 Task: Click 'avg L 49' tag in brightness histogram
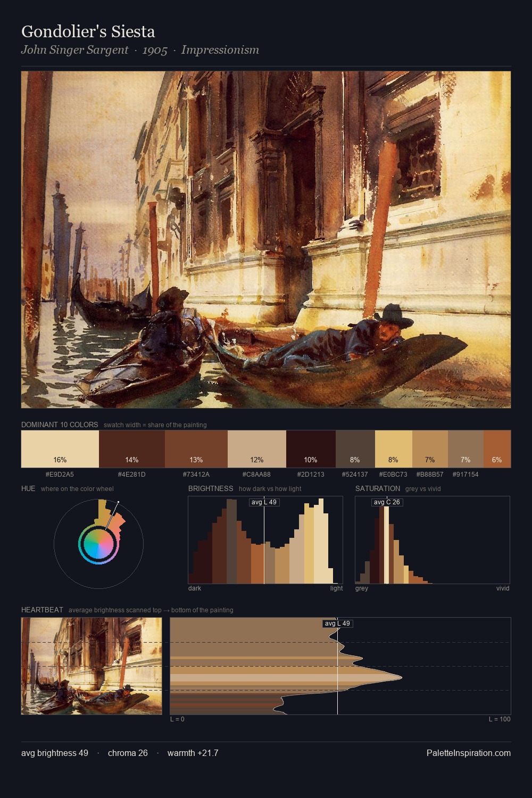(264, 502)
